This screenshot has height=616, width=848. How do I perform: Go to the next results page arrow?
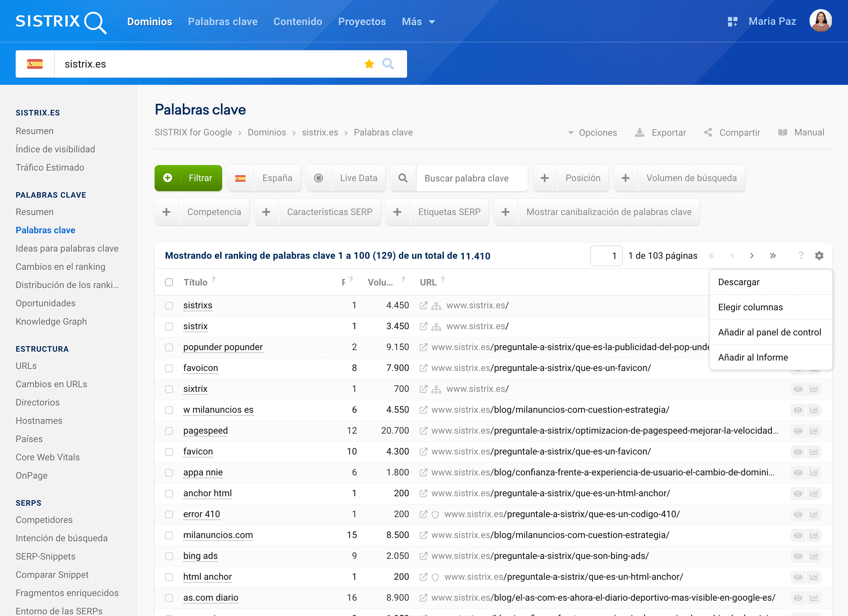(751, 255)
